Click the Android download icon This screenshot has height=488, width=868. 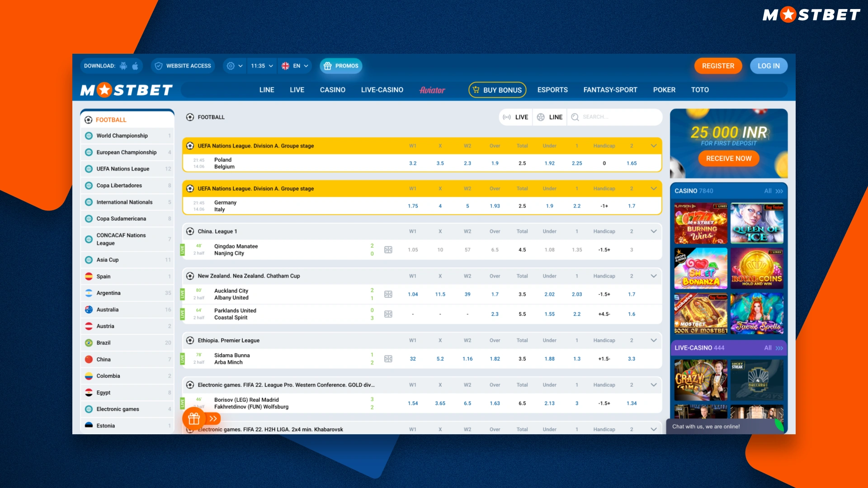[x=123, y=66]
